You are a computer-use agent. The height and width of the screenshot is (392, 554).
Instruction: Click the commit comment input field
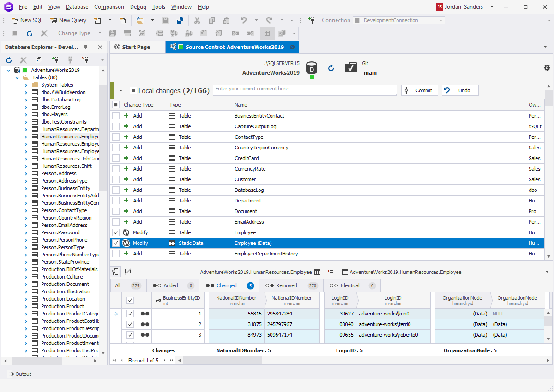click(x=305, y=90)
